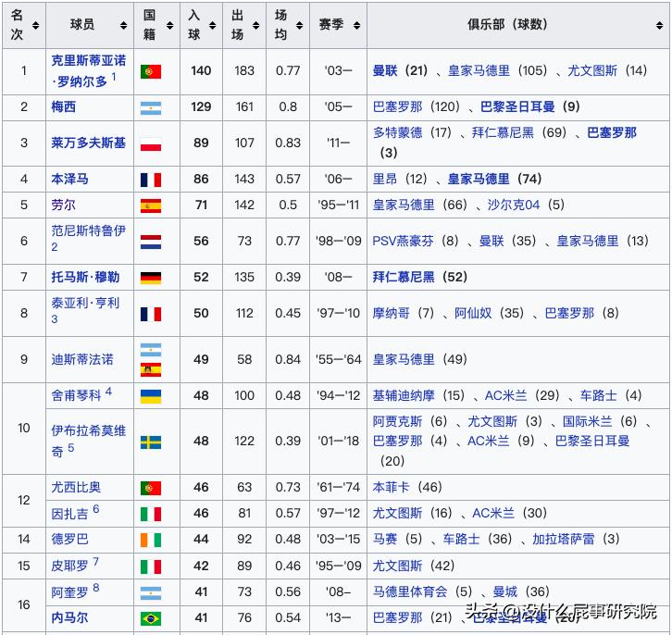Select average value 0.84 in 迪斯蒂法诺 row
The image size is (672, 635).
[288, 359]
